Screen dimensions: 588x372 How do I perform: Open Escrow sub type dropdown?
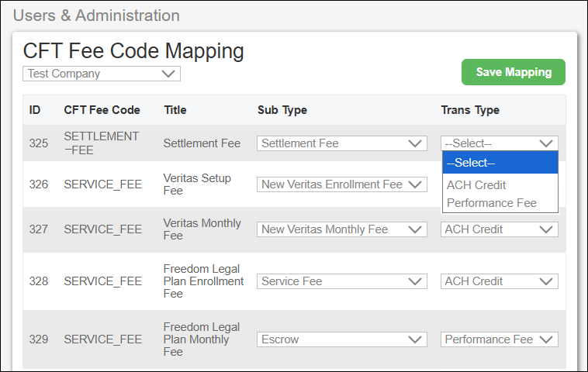click(x=341, y=339)
